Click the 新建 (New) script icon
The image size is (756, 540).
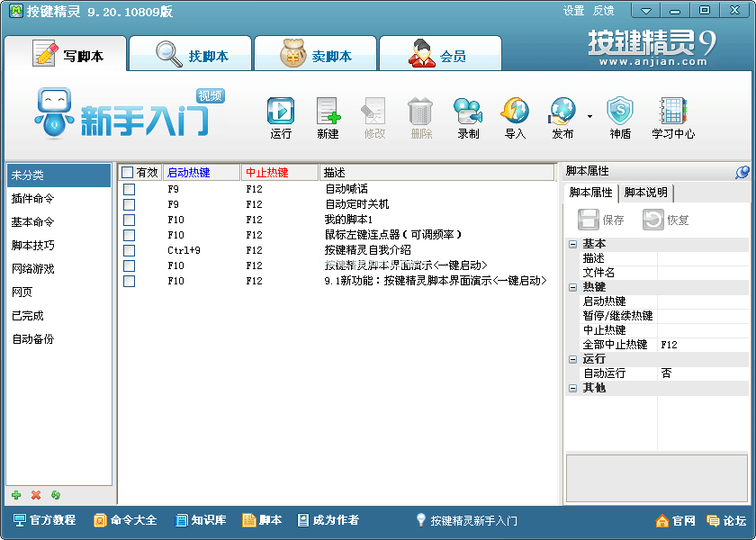coord(328,112)
